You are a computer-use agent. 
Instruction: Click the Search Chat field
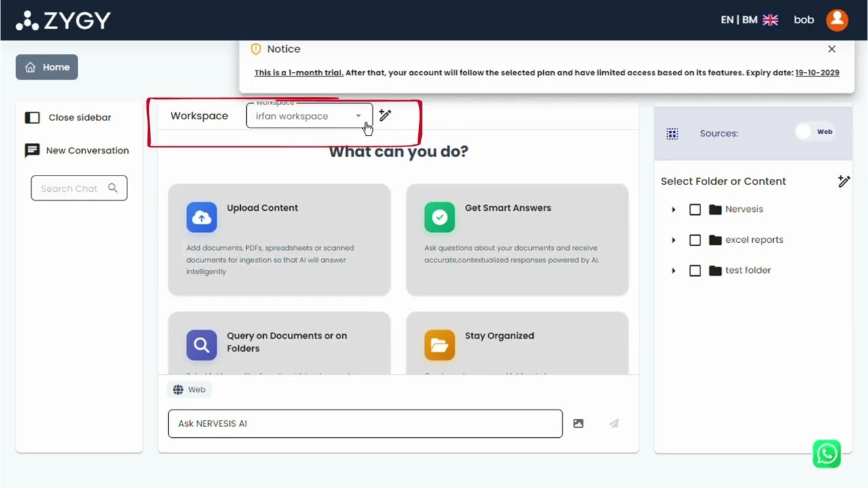[x=79, y=188]
